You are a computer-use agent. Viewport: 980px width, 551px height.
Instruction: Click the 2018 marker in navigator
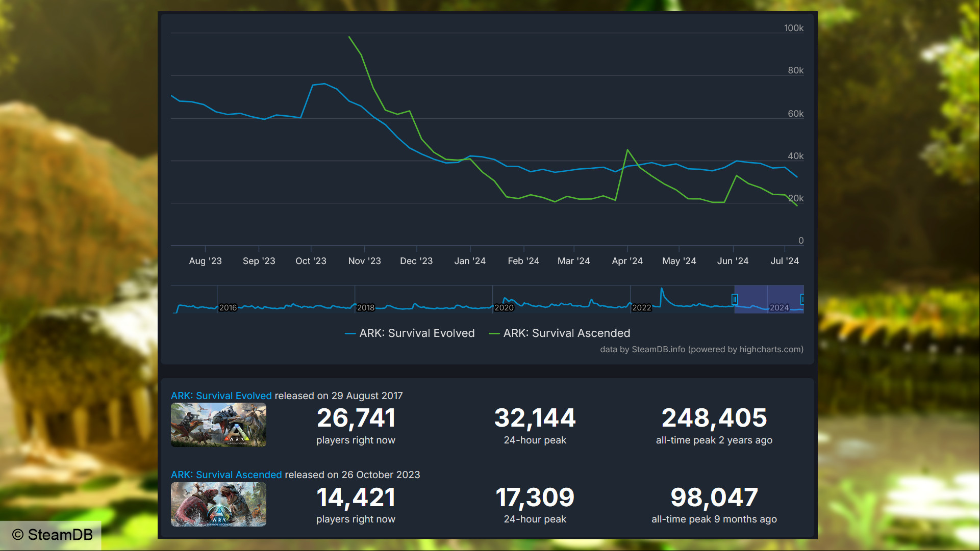click(x=366, y=307)
